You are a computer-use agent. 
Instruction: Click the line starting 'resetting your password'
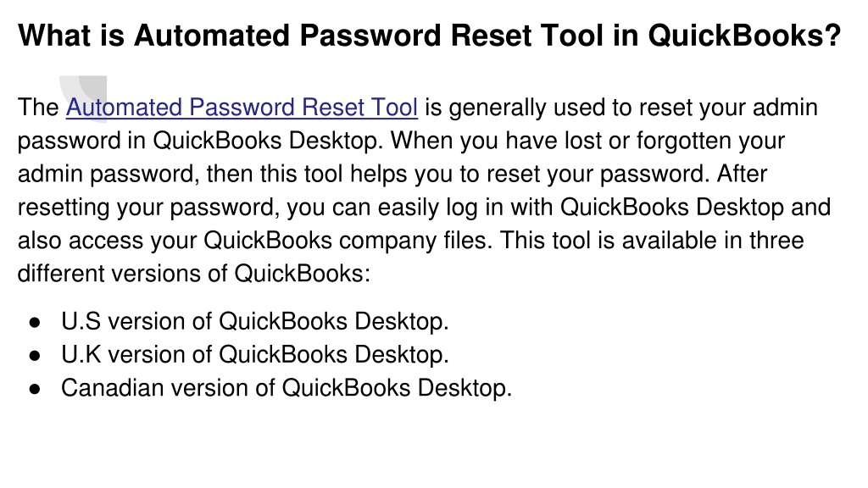[x=424, y=207]
